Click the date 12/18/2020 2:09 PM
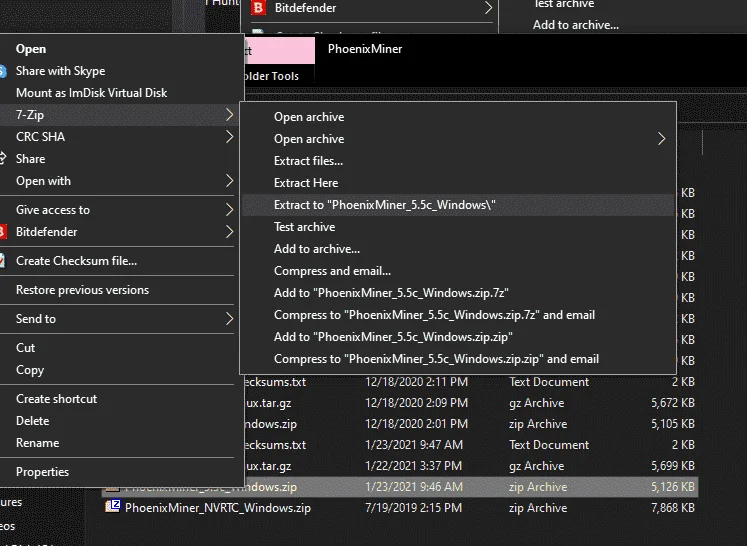This screenshot has height=546, width=747. 416,403
